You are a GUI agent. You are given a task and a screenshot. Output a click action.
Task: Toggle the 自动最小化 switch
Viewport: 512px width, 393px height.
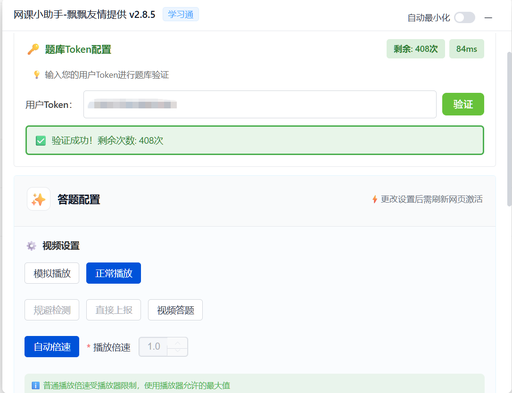click(x=464, y=17)
